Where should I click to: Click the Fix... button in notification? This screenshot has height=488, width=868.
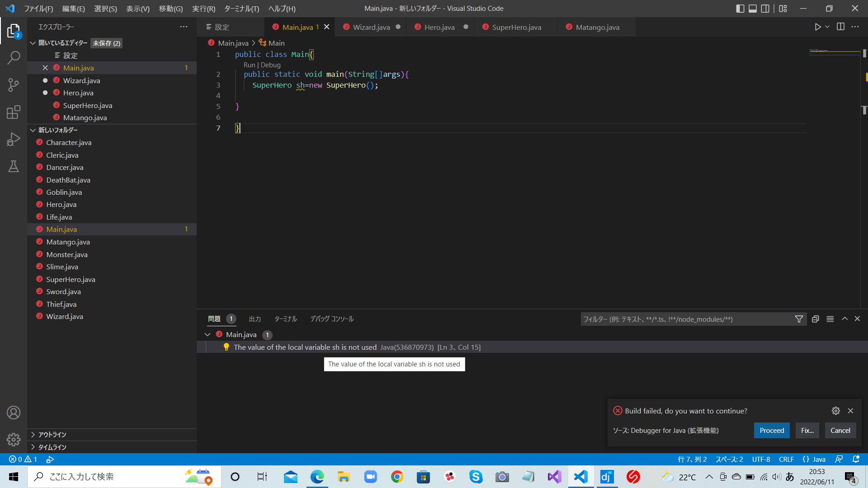pyautogui.click(x=807, y=431)
